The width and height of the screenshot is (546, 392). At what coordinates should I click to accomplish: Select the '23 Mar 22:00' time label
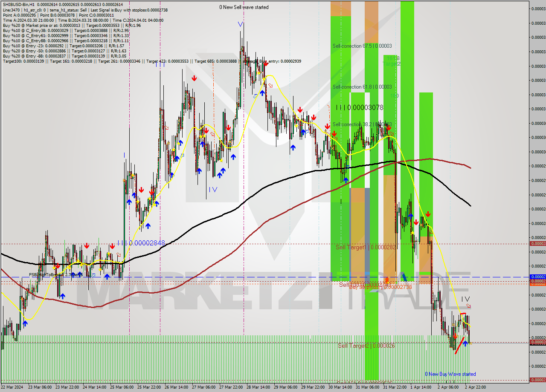(x=68, y=387)
